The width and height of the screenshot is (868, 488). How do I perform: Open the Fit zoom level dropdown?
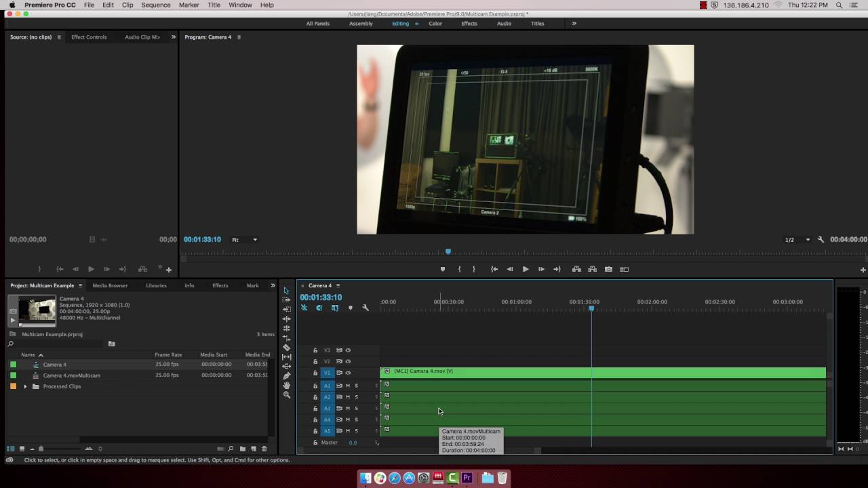[x=245, y=240]
